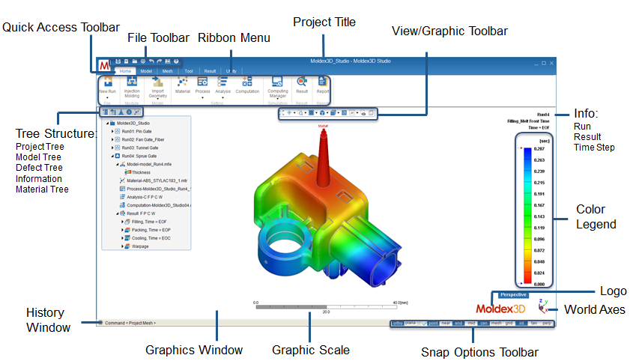This screenshot has width=630, height=364.
Task: Switch to the Mesh ribbon tab
Action: click(168, 71)
